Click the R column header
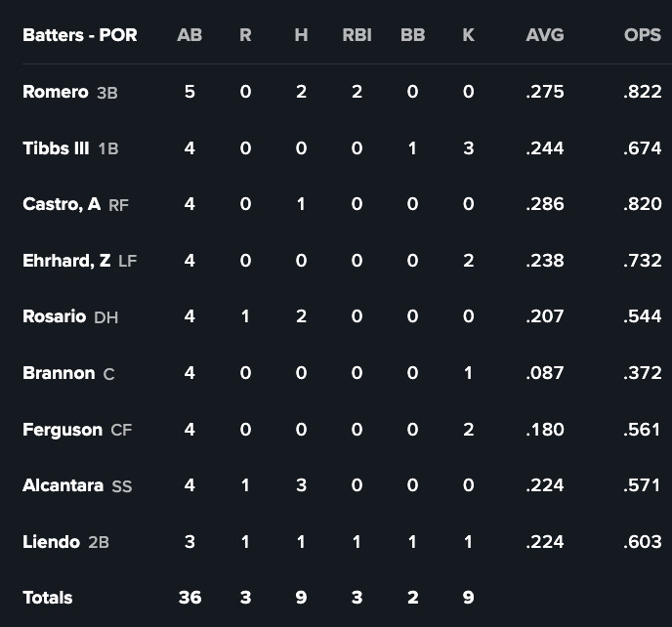Screen dimensions: 672x627 tap(245, 35)
